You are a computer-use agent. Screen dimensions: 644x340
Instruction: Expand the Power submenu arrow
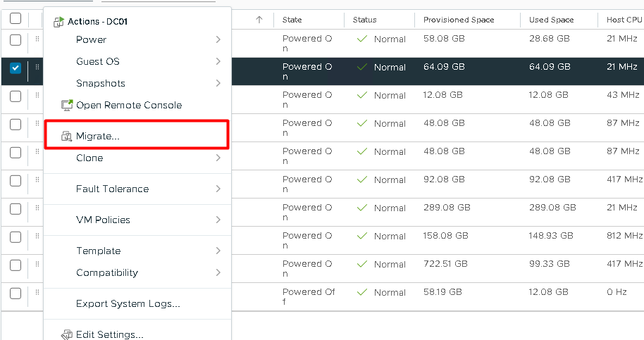[x=218, y=40]
